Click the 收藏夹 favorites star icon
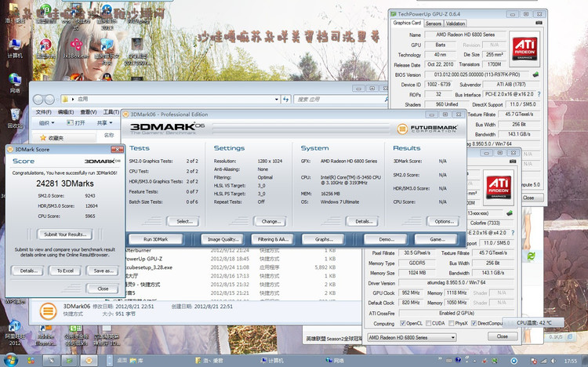Screen dimensions: 588x367 (x=43, y=138)
